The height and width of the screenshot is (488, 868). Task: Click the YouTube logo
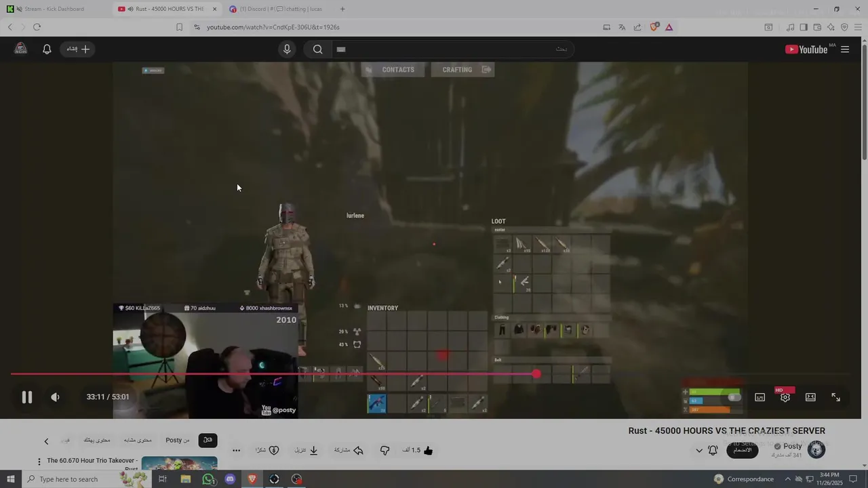806,49
